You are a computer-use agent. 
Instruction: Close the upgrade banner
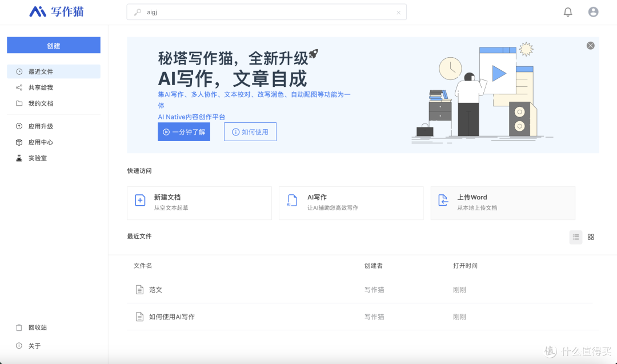[x=590, y=46]
